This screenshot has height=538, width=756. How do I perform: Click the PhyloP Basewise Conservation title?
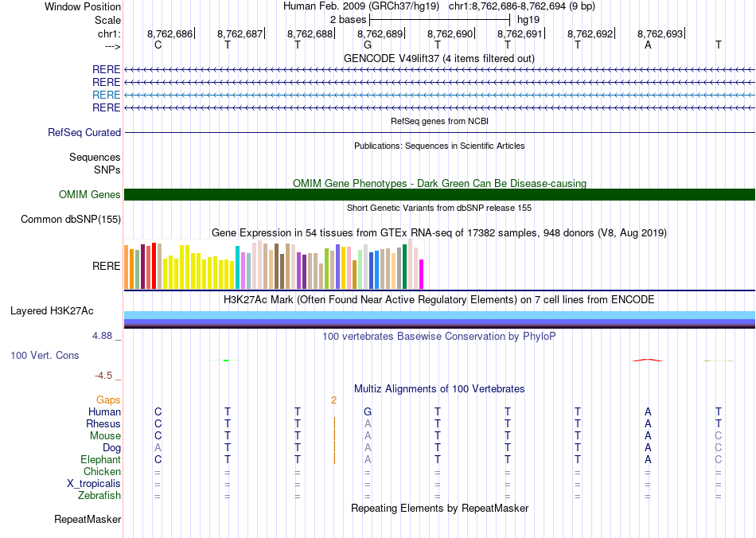point(438,337)
